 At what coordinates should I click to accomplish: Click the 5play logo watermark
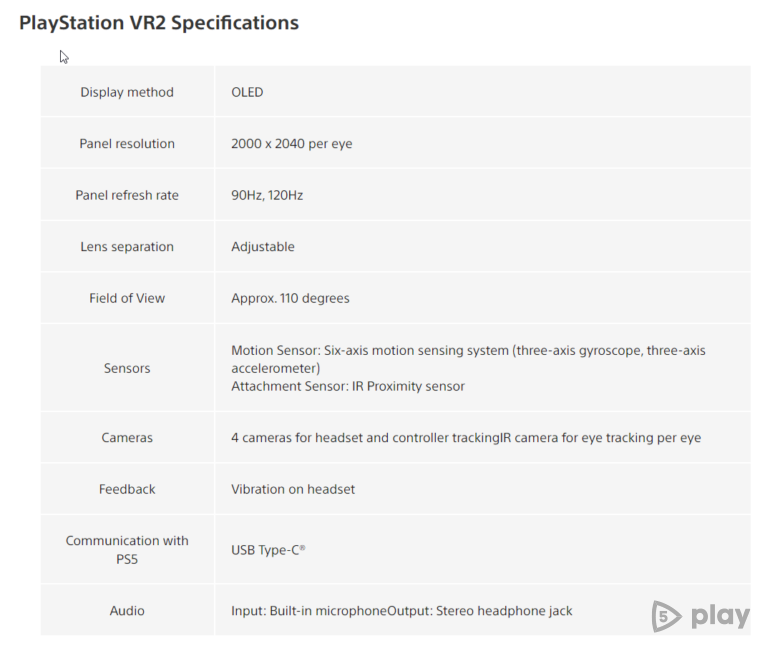[x=700, y=615]
